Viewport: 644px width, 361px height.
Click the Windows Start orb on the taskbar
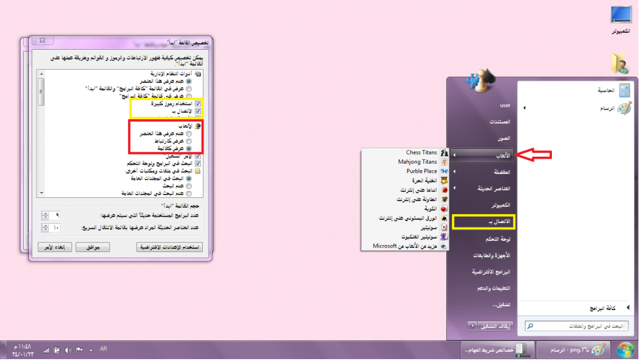click(x=624, y=349)
